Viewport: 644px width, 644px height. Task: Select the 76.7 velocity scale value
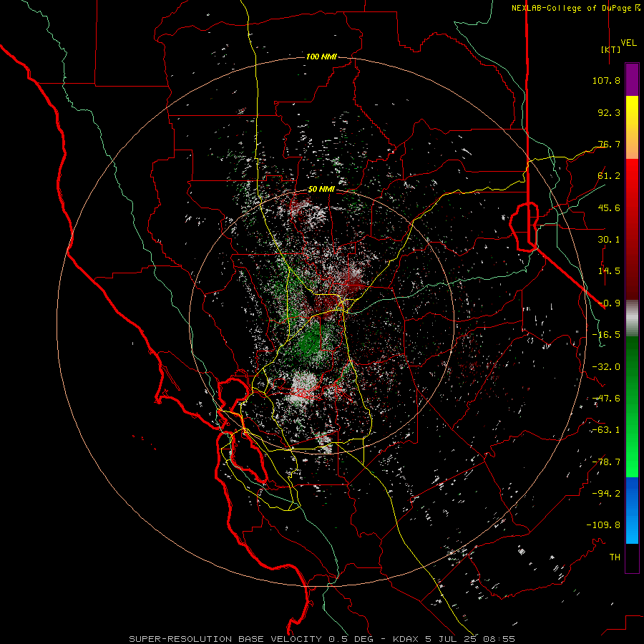click(x=609, y=144)
